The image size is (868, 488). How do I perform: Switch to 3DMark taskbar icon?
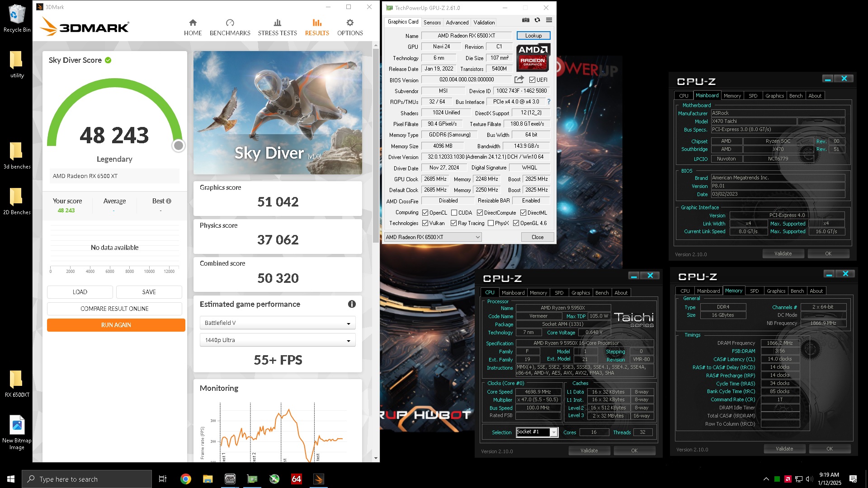tap(318, 479)
